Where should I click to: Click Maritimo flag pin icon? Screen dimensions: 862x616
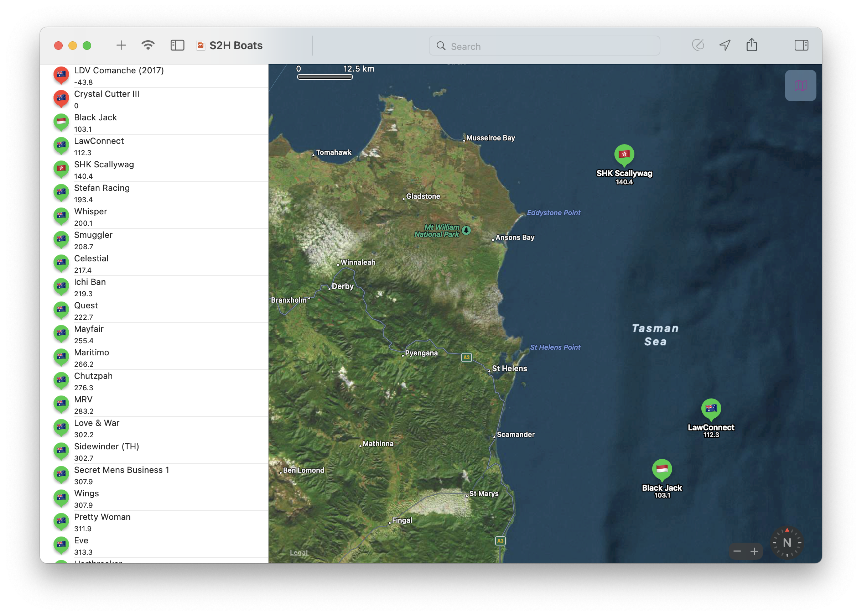click(61, 357)
